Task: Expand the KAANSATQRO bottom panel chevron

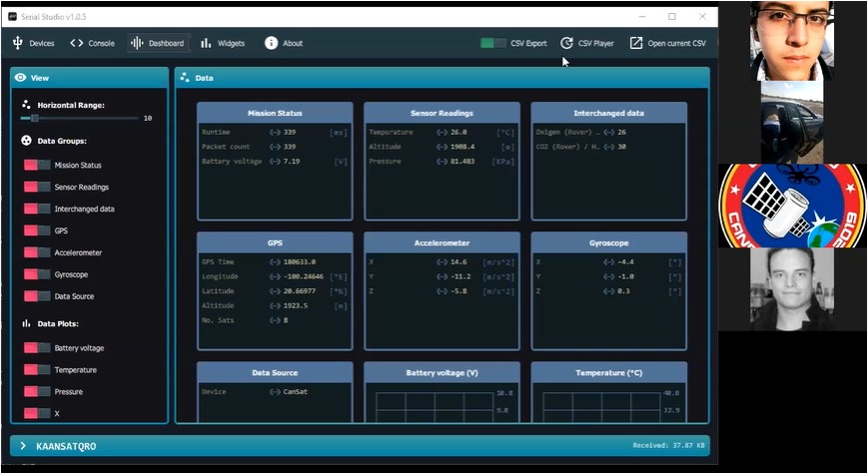Action: [22, 446]
